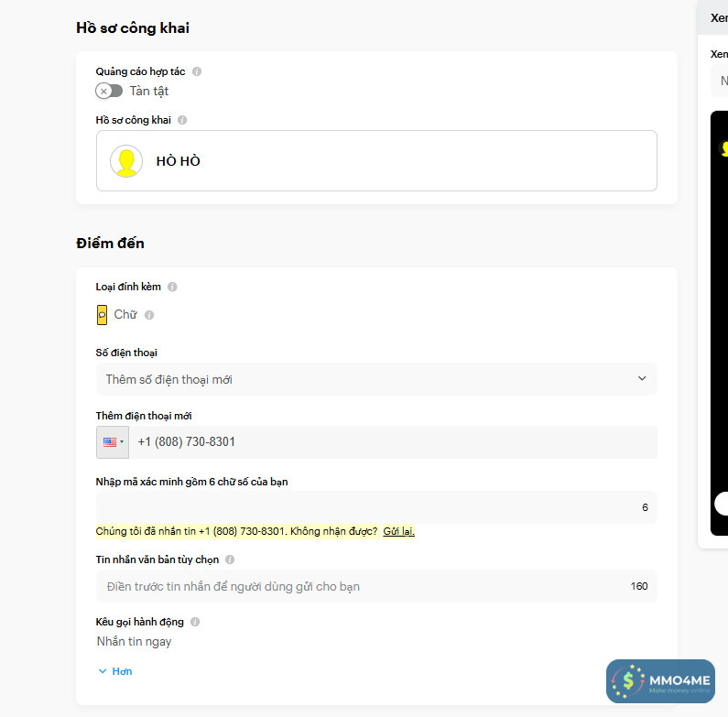Click the yellow Chữ attachment type icon
Screen dimensions: 728x717
(x=103, y=315)
